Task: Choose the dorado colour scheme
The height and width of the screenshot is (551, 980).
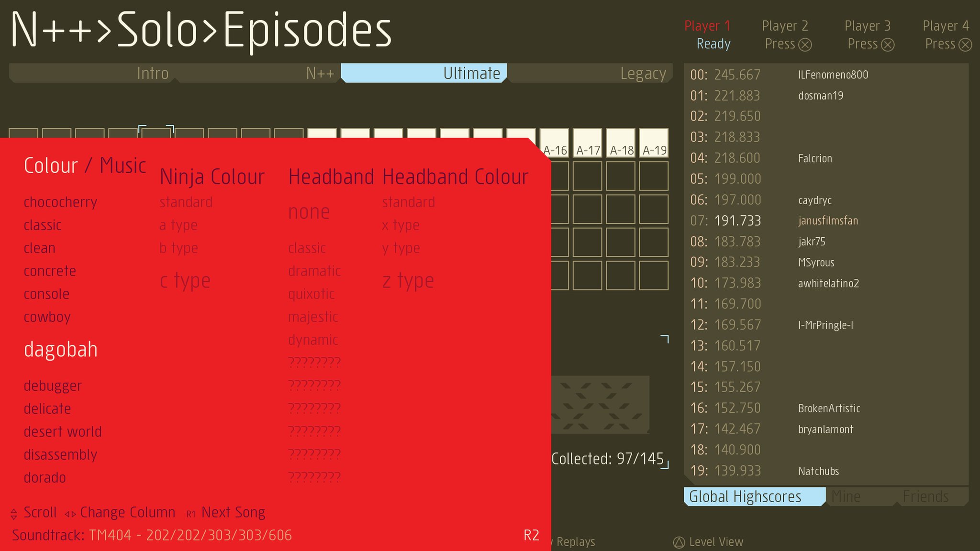Action: tap(45, 478)
